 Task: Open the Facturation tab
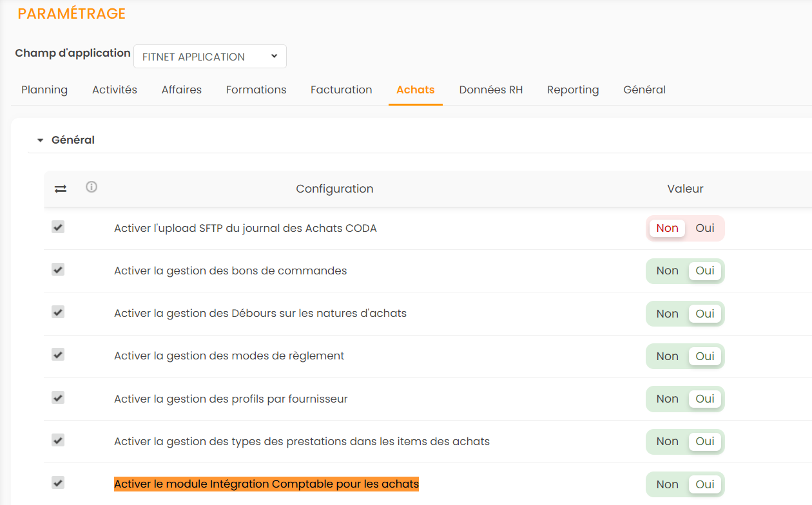tap(341, 90)
